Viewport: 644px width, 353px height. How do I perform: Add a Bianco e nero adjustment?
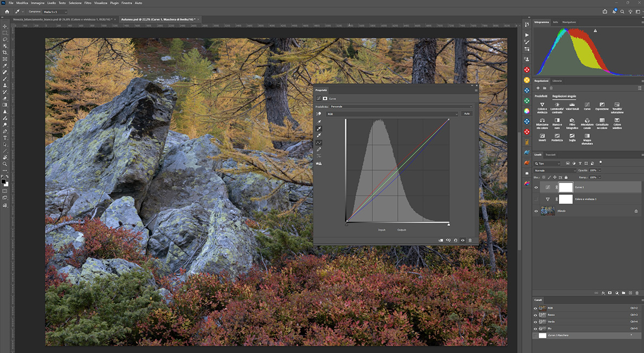pyautogui.click(x=557, y=121)
